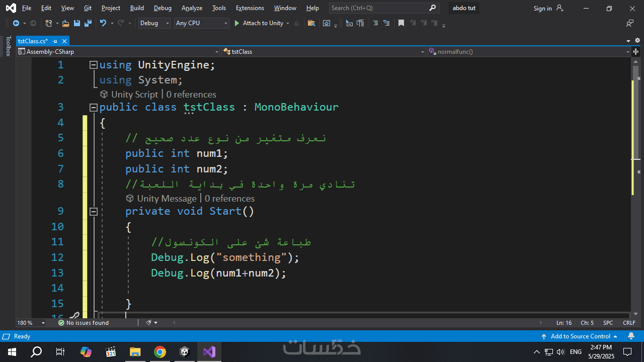Screen dimensions: 644x362
Task: Open Windows Search from the taskbar
Action: pyautogui.click(x=36, y=352)
